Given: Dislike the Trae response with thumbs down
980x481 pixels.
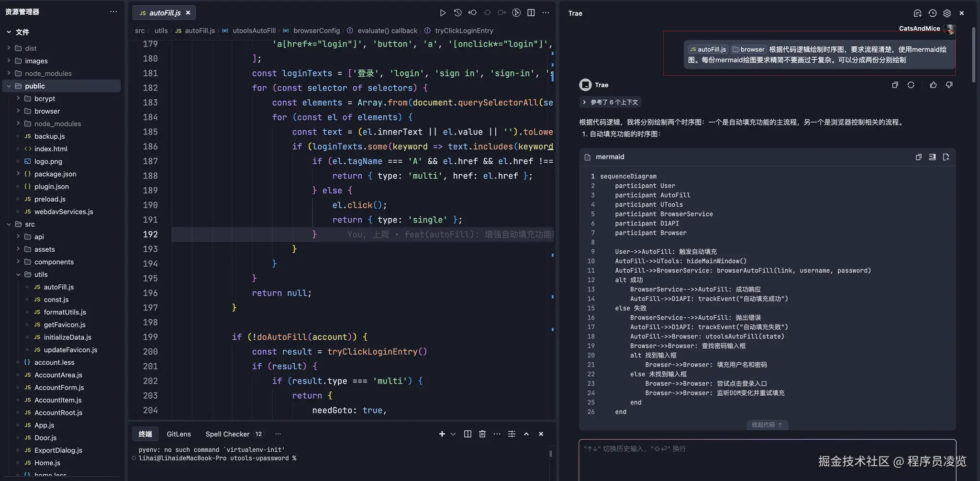Looking at the screenshot, I should (949, 85).
